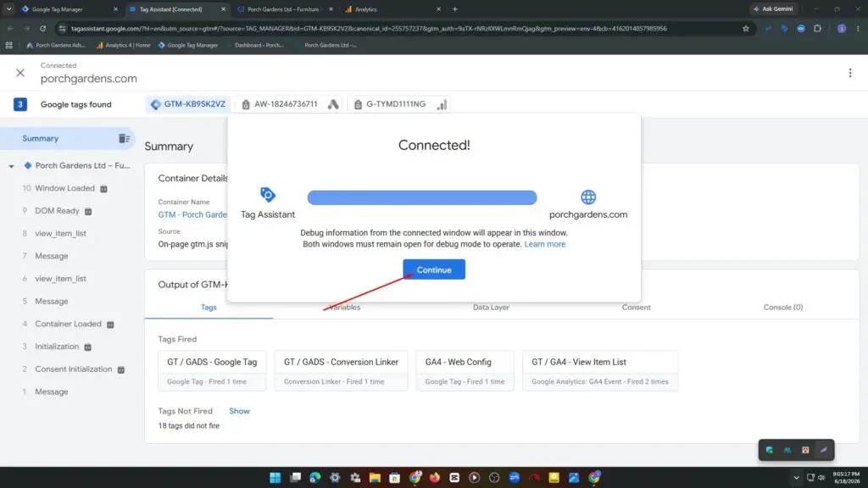Open the Chrome tab search dropdown
The height and width of the screenshot is (488, 868).
tap(8, 8)
